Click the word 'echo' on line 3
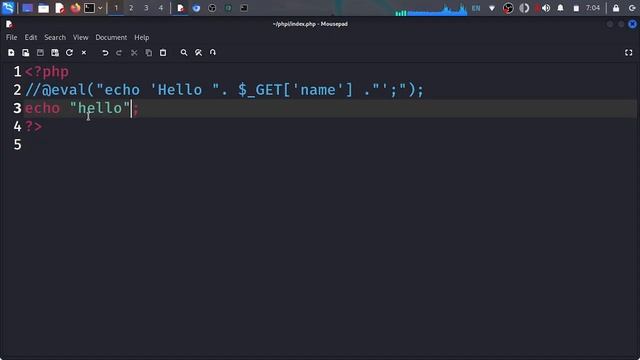 point(42,108)
